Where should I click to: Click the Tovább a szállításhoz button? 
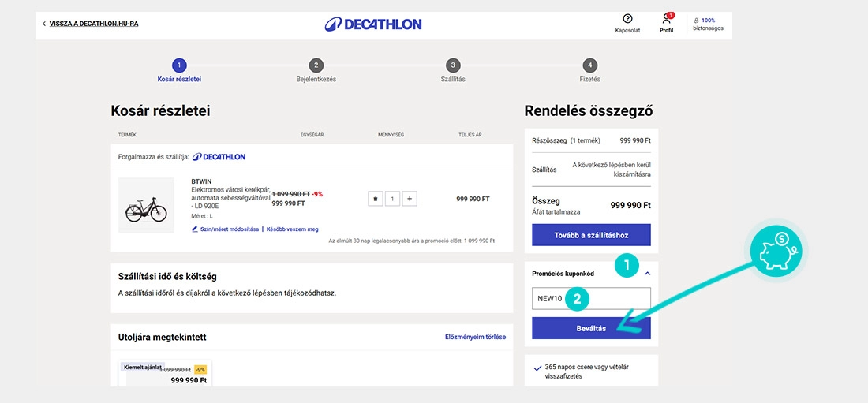(591, 235)
